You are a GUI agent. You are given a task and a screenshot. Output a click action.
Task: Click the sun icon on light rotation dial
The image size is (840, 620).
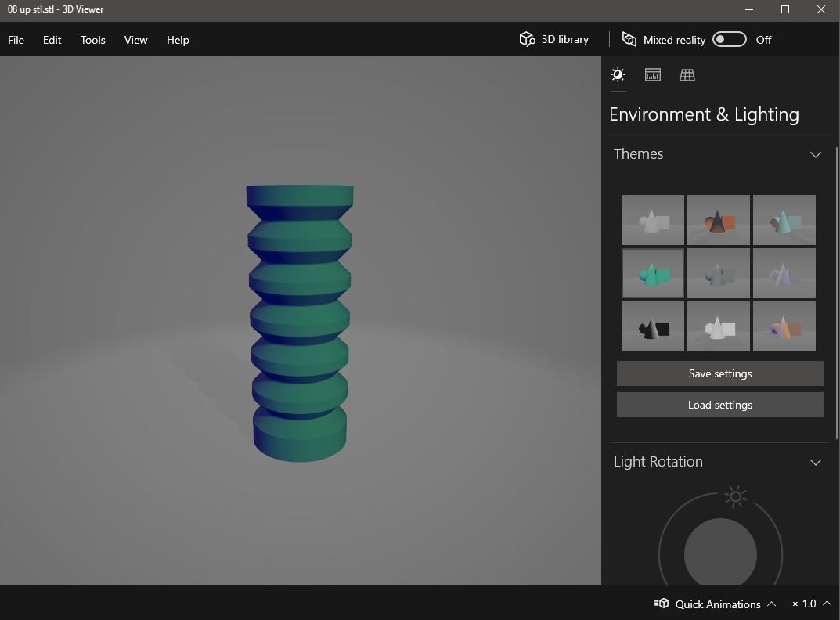(736, 497)
